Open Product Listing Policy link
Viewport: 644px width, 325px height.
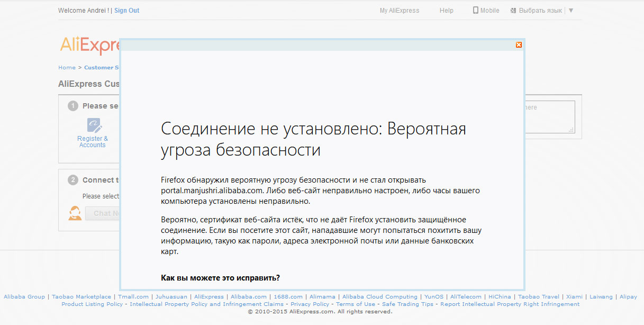coord(92,304)
